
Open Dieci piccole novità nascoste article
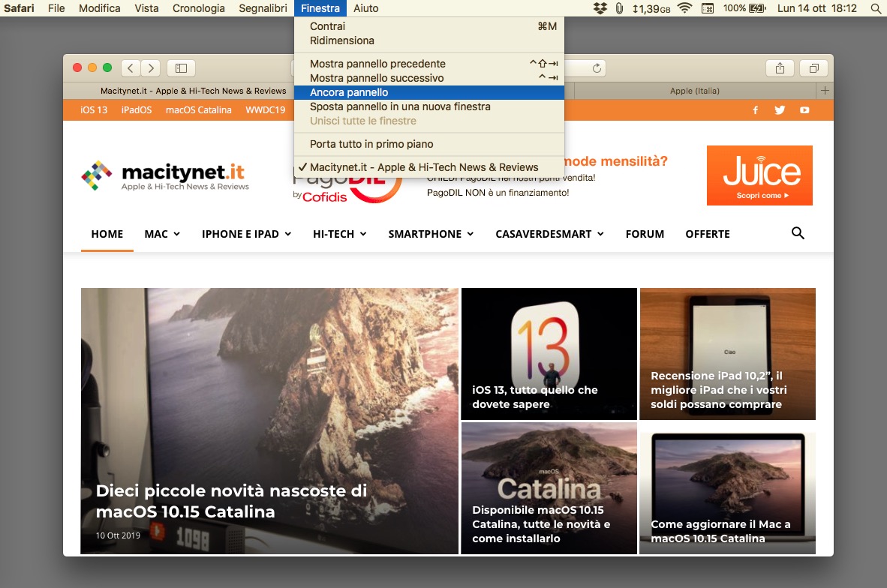[269, 421]
